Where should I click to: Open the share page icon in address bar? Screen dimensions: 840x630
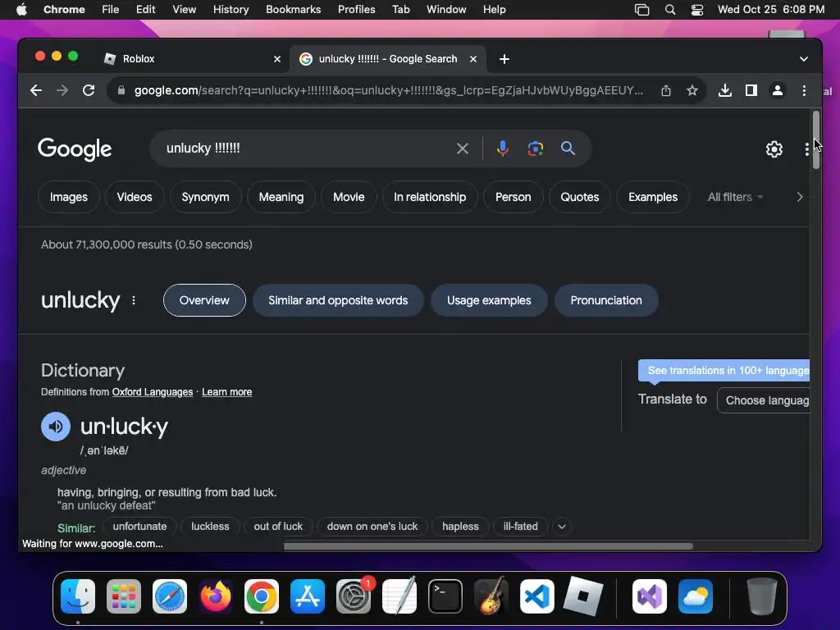click(x=666, y=90)
